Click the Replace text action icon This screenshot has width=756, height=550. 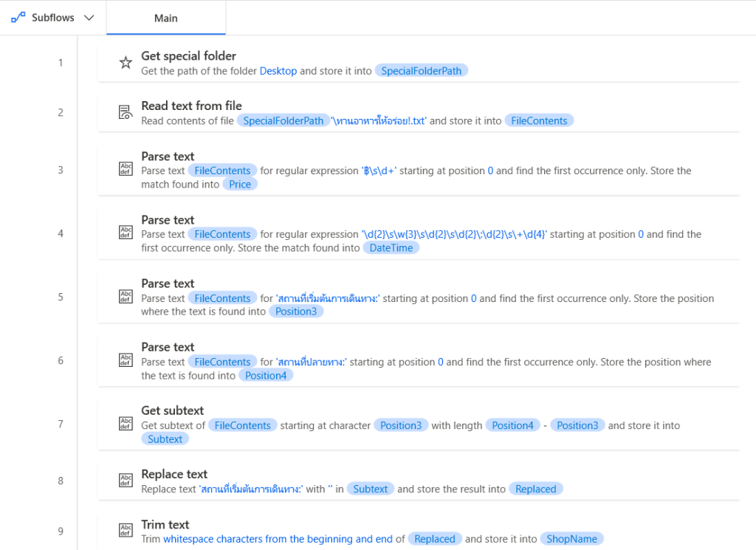coord(126,481)
